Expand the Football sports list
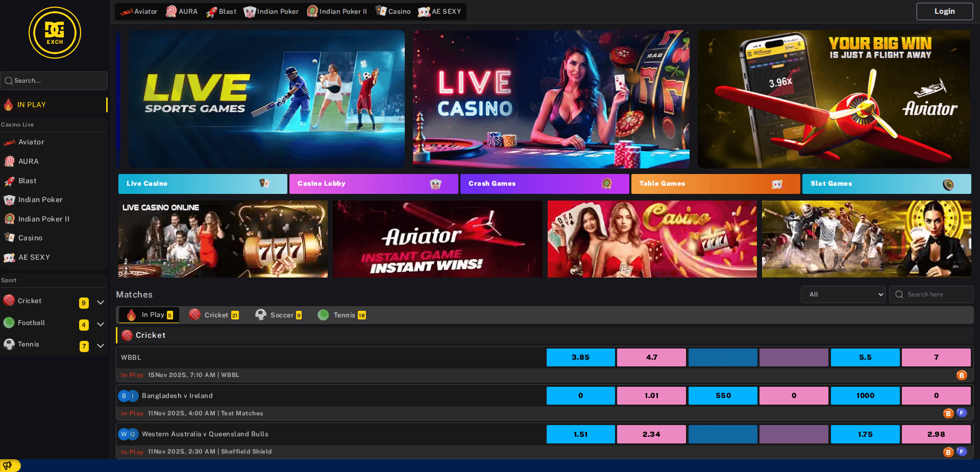The height and width of the screenshot is (472, 980). coord(101,324)
